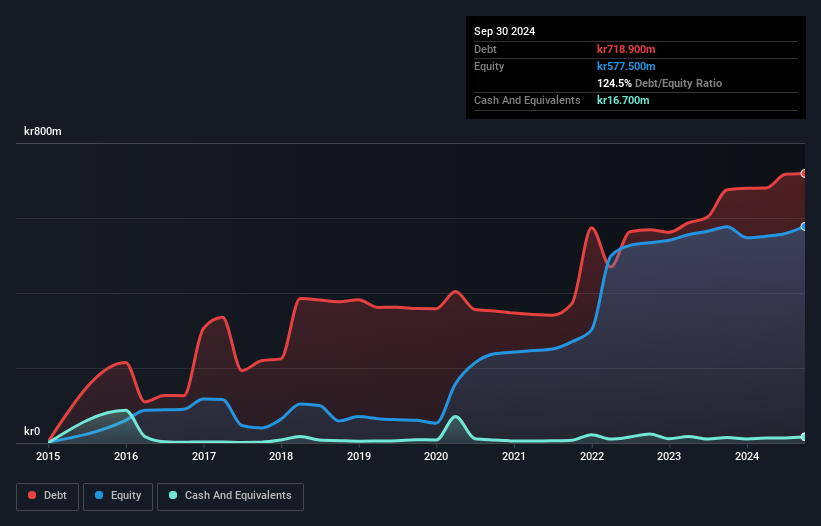Click the 2019 x-axis label
The height and width of the screenshot is (526, 821).
pos(359,456)
